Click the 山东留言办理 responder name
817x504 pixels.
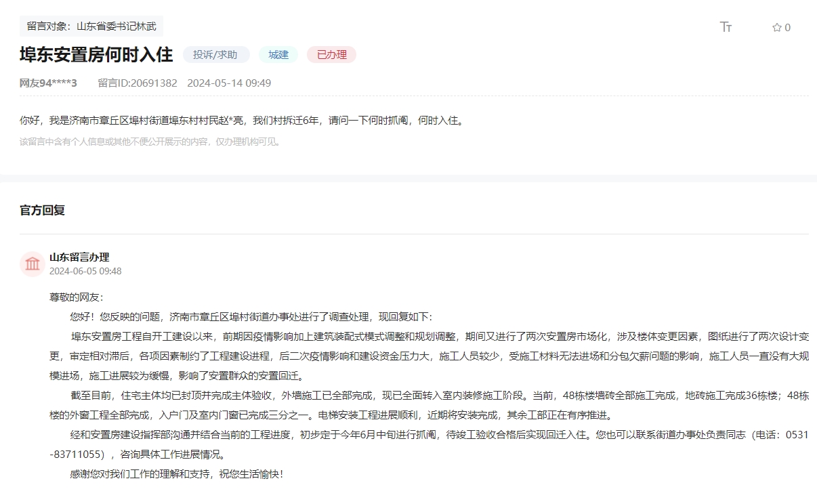79,257
